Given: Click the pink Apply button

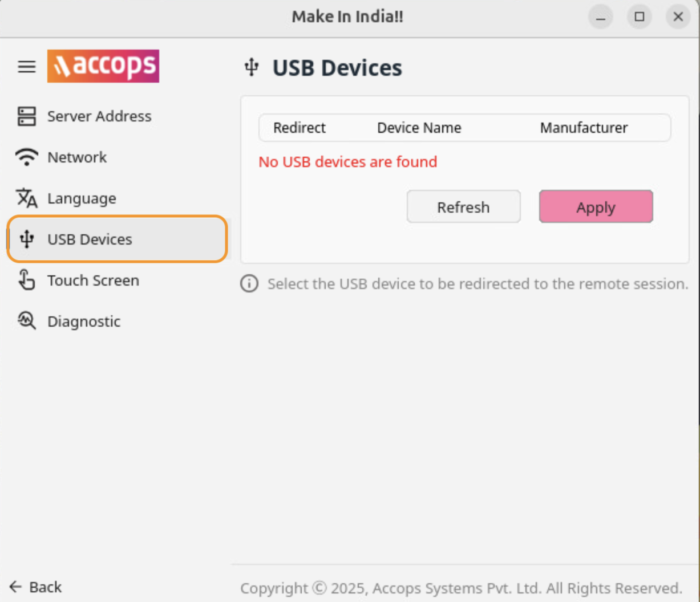Looking at the screenshot, I should [x=596, y=206].
